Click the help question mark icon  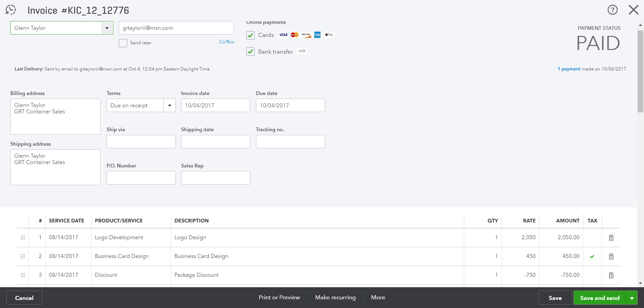612,10
